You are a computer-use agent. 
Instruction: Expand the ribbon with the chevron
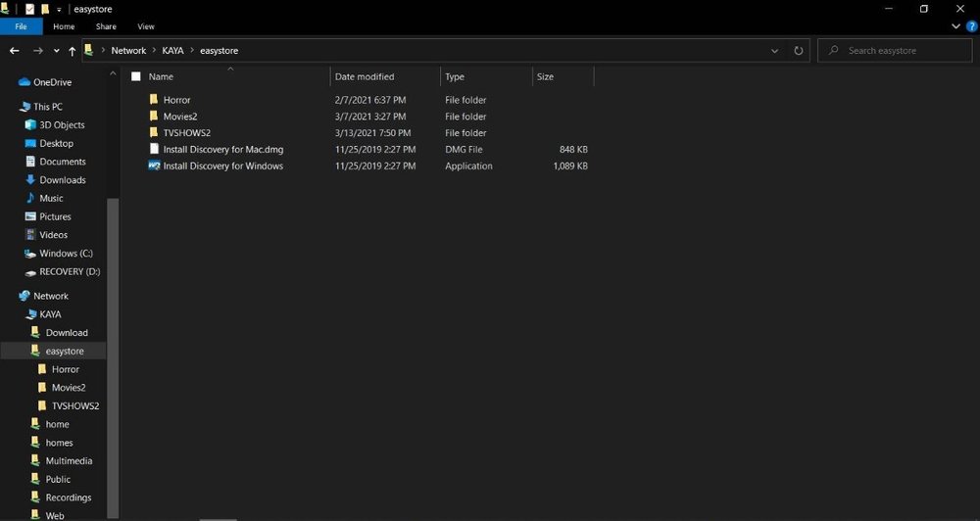pyautogui.click(x=956, y=26)
